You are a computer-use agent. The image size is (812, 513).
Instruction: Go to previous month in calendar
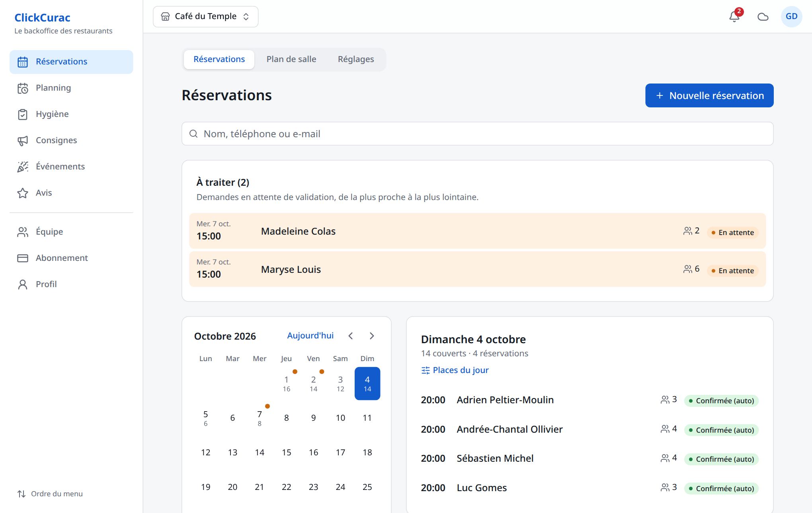tap(351, 336)
